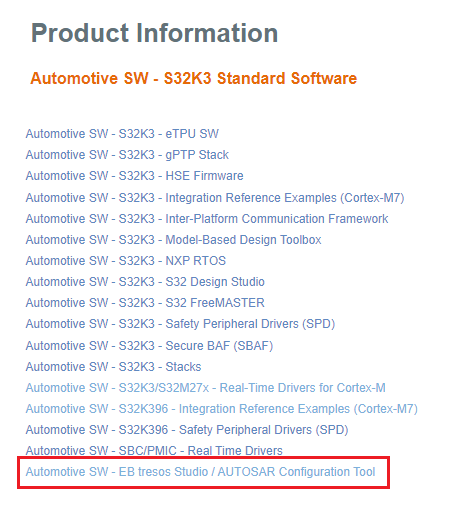Open SBC/PMIC Real Time Drivers link

(154, 451)
